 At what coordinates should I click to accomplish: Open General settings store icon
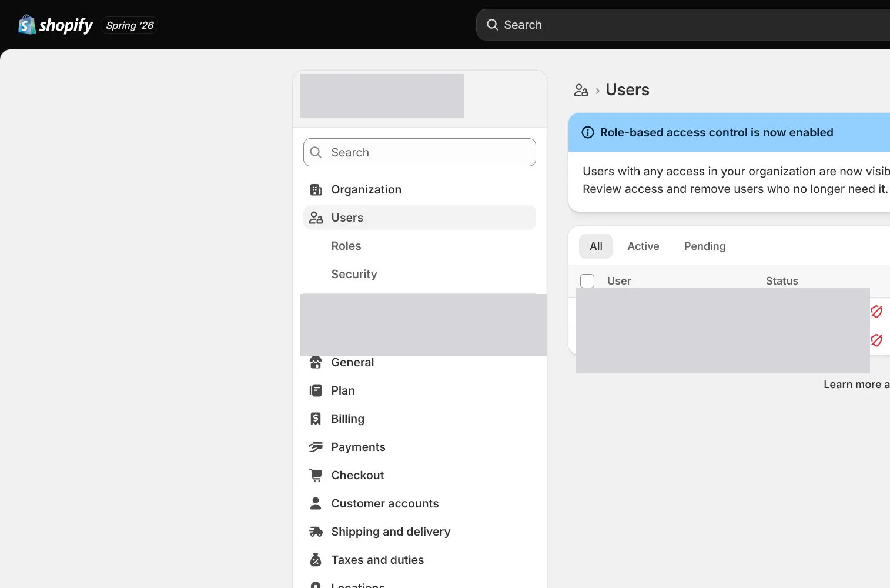(x=316, y=362)
